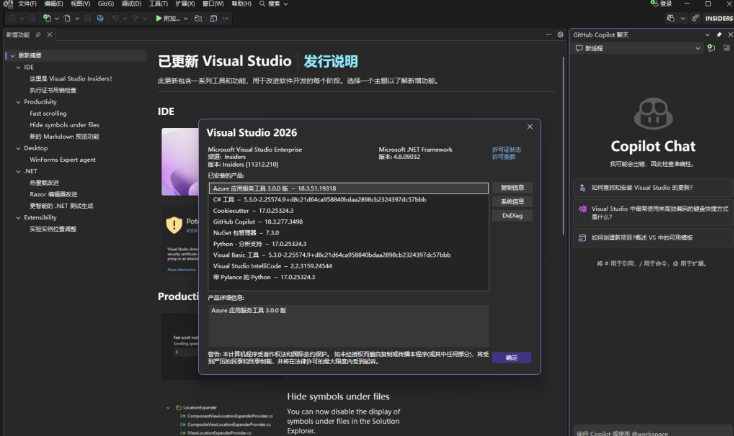Close the What's New document tab
Image resolution: width=734 pixels, height=436 pixels.
coord(50,35)
